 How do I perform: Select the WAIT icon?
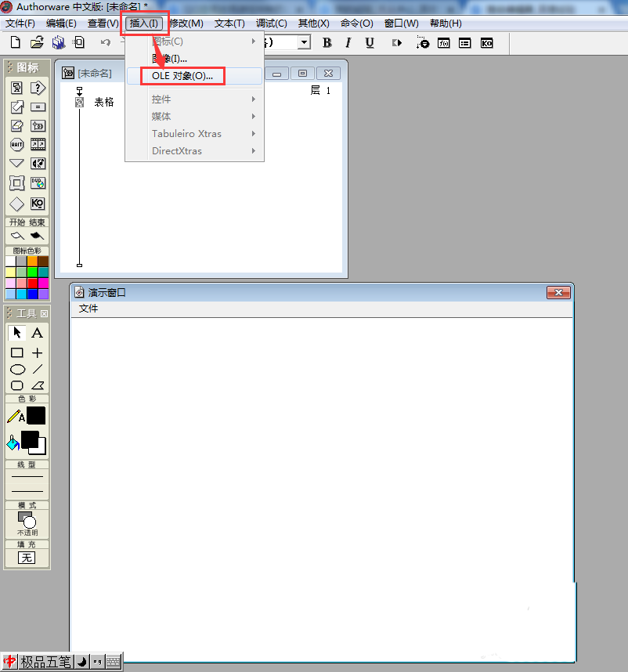[16, 144]
